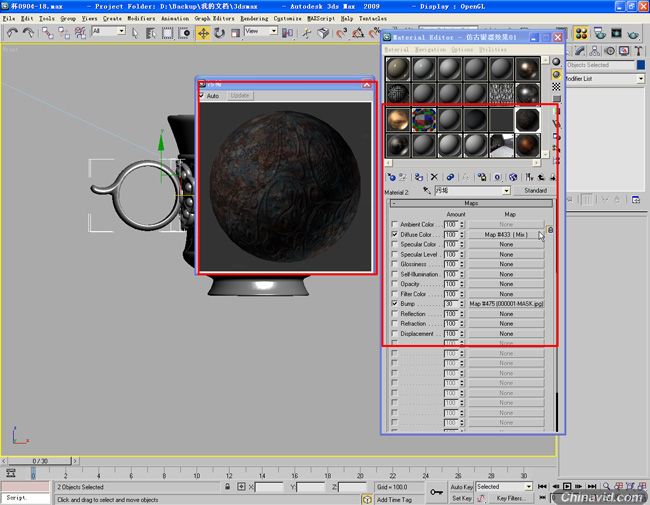
Task: Collapse the Maps rollout header
Action: [471, 203]
